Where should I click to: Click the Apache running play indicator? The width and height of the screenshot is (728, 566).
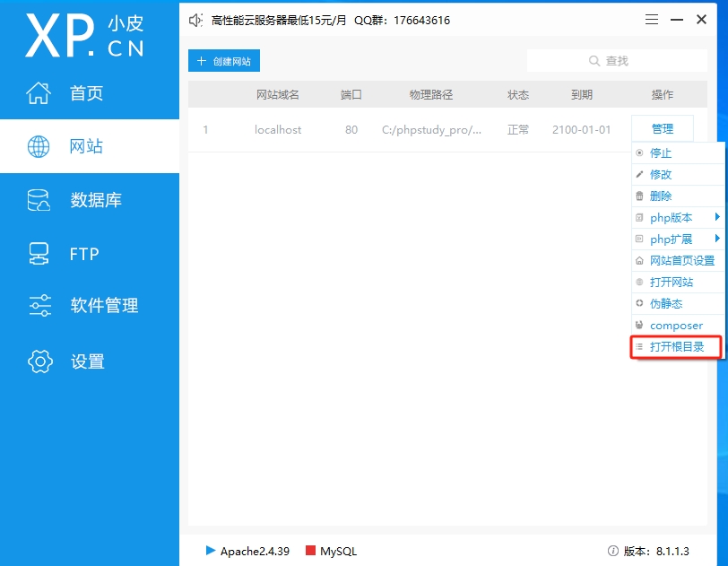tap(211, 551)
